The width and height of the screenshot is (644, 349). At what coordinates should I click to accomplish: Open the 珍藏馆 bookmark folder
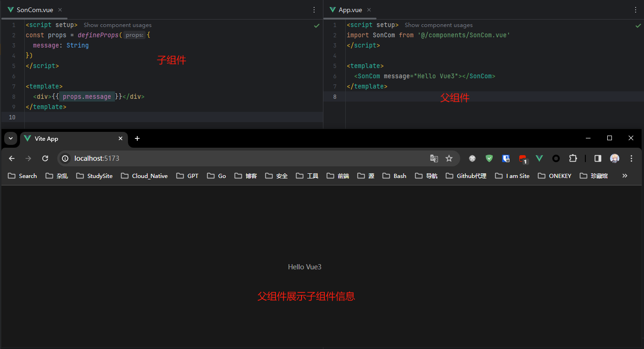coord(594,176)
